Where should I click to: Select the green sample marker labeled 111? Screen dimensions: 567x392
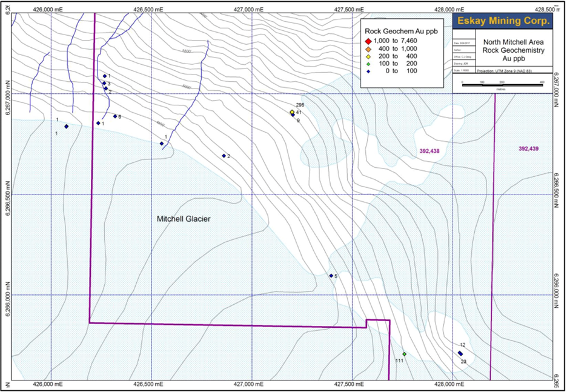[x=404, y=354]
